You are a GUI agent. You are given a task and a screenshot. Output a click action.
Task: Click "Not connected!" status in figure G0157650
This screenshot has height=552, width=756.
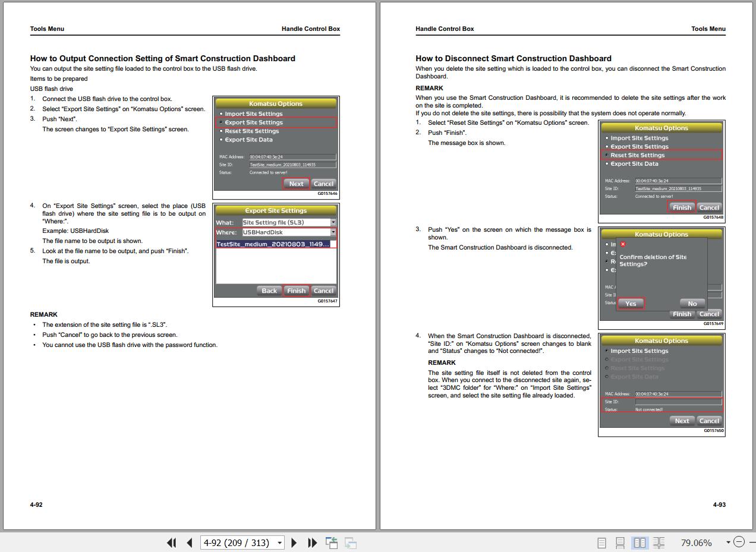pyautogui.click(x=649, y=409)
